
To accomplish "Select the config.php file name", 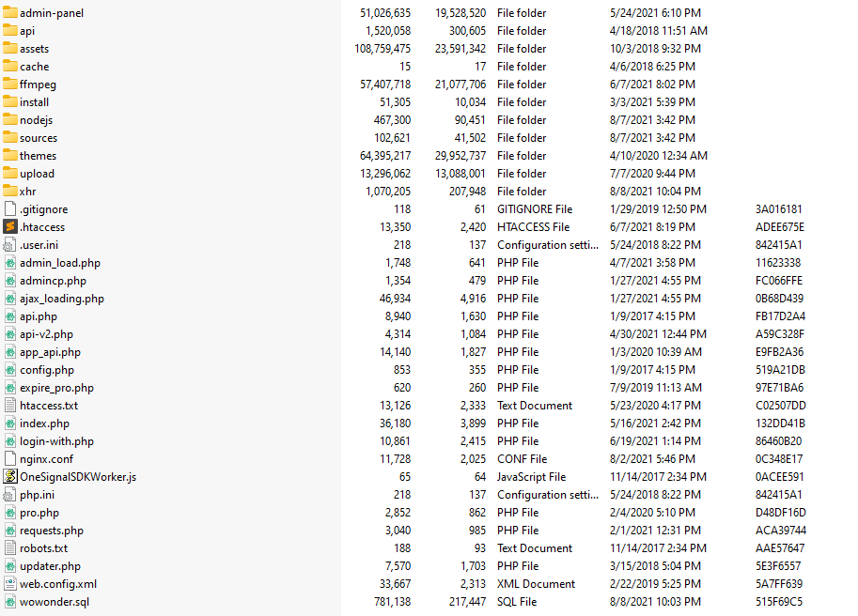I will 47,370.
